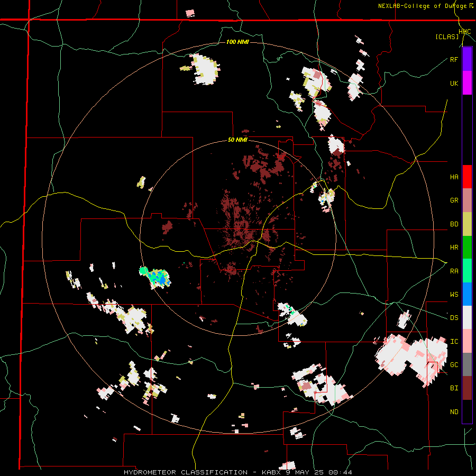Viewport: 476px width, 476px height.
Task: Click the 50 NMI range ring label
Action: pos(237,140)
